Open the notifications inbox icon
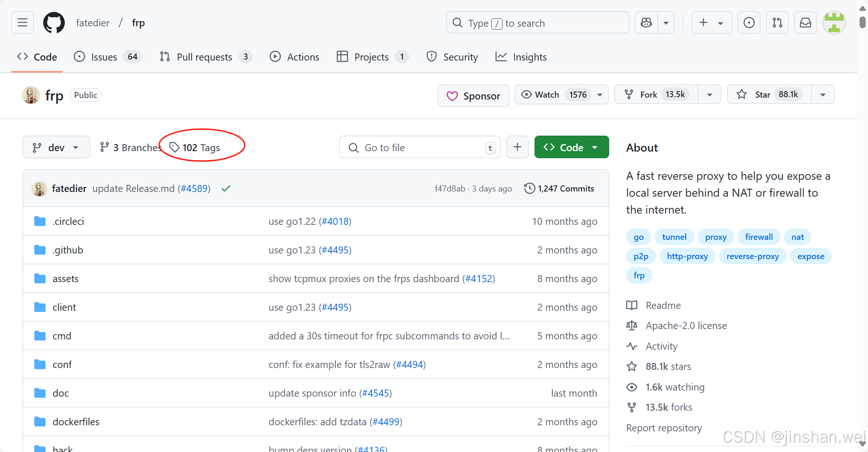Image resolution: width=868 pixels, height=452 pixels. [806, 23]
